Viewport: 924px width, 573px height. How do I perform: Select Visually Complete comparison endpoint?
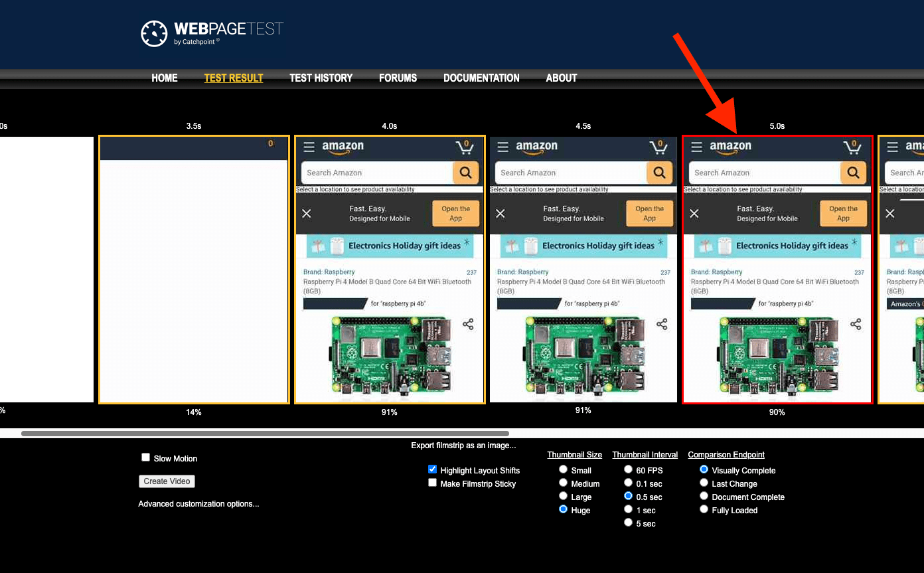coord(704,469)
